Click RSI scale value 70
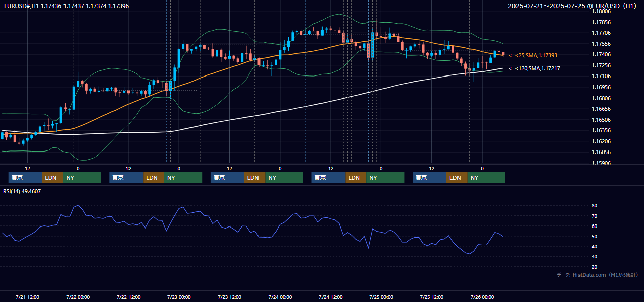 [x=595, y=216]
